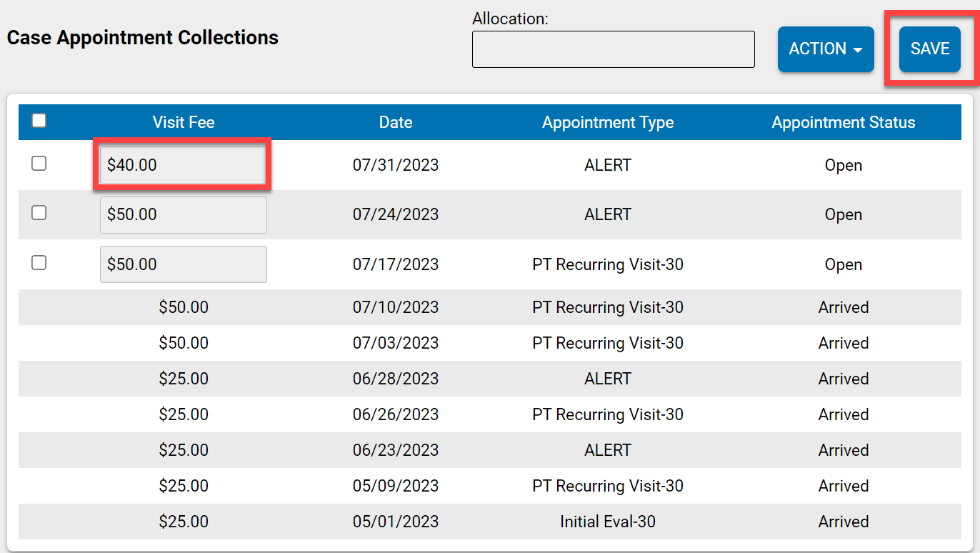Click inside the Allocation input field
The height and width of the screenshot is (553, 980).
click(x=613, y=49)
